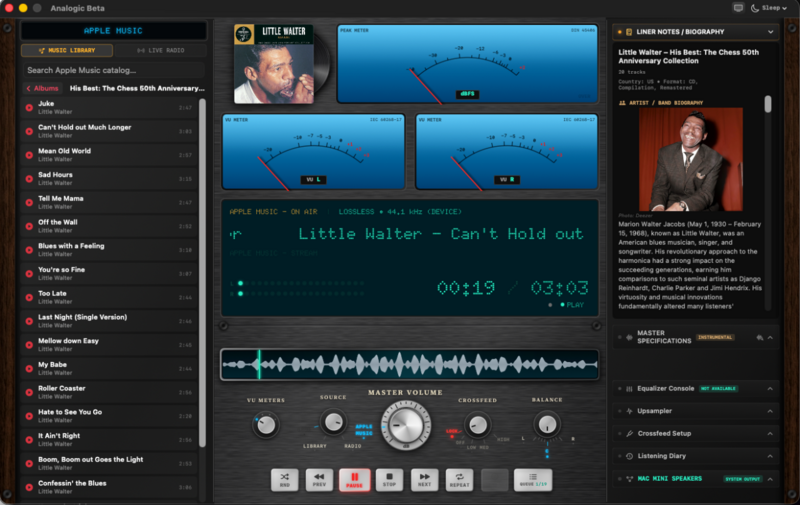Click the record icon beside Off the Wall
This screenshot has width=800, height=505.
coord(29,226)
